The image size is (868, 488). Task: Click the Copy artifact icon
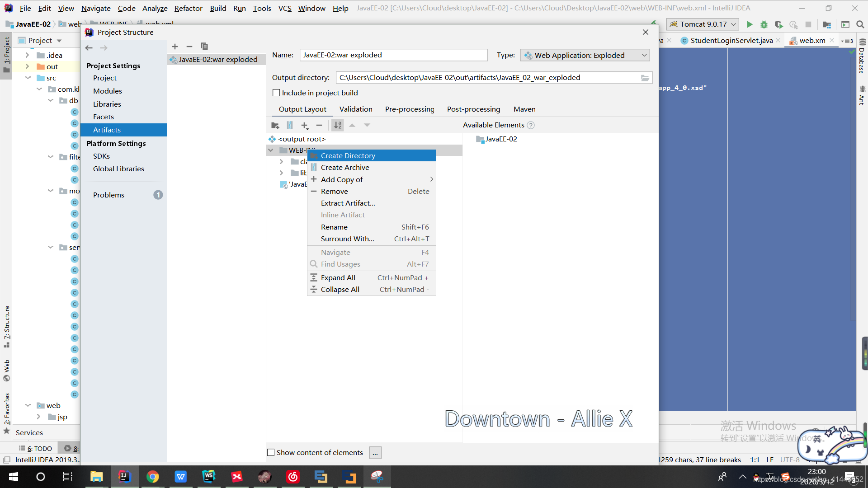tap(204, 47)
